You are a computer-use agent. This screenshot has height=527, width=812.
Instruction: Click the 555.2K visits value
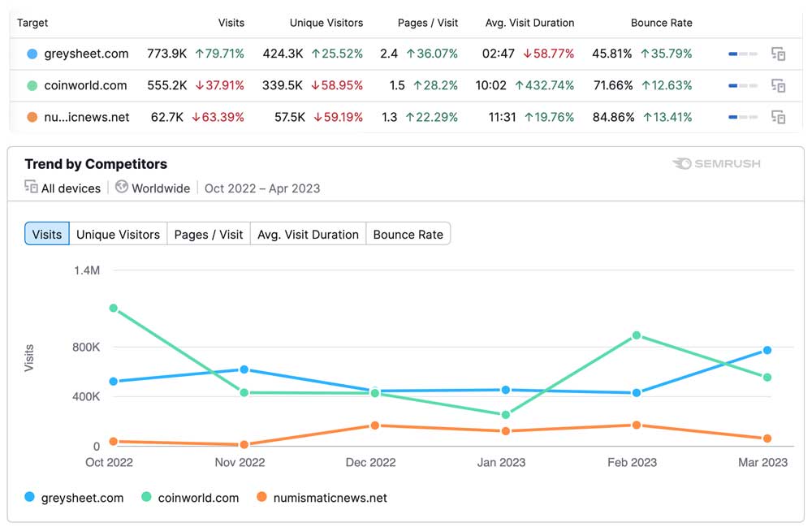tap(166, 85)
